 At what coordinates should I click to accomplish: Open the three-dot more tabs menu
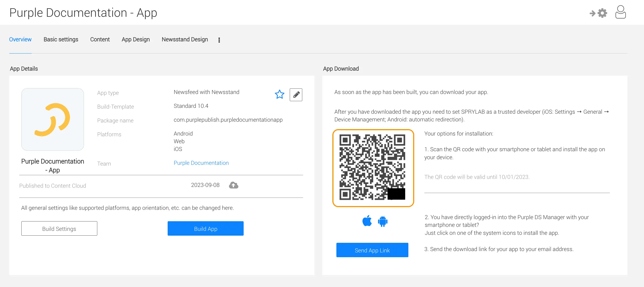pyautogui.click(x=219, y=40)
